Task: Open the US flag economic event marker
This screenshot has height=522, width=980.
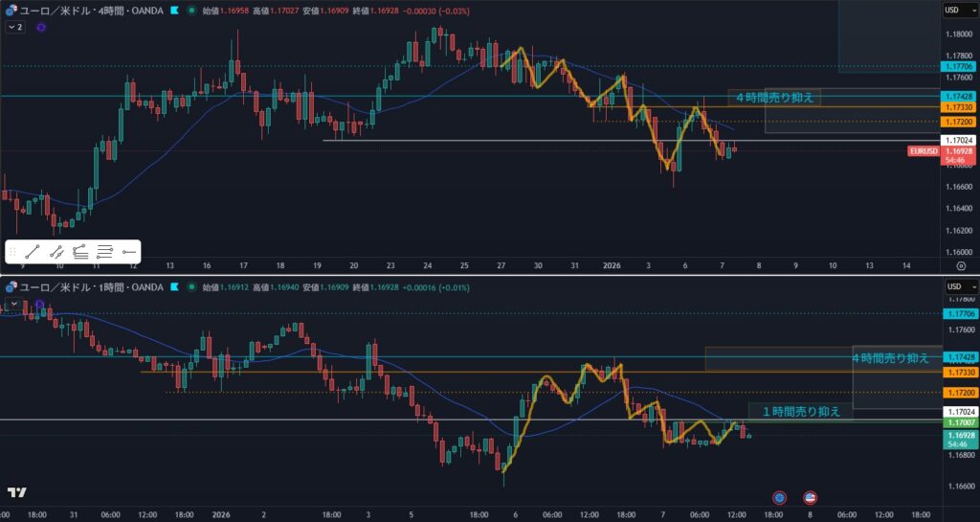Action: [810, 497]
